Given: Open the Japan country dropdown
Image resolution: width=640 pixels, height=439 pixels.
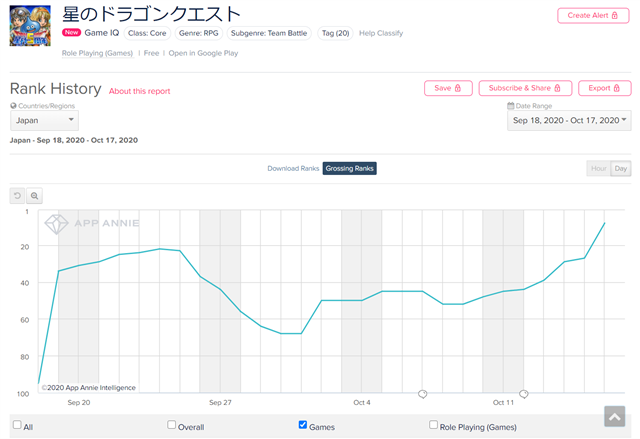Looking at the screenshot, I should (44, 120).
